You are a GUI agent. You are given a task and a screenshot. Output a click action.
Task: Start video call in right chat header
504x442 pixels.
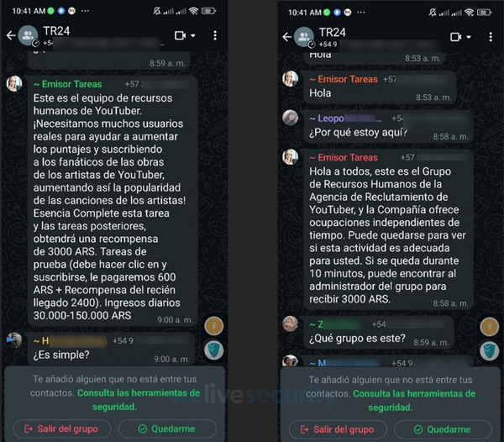(x=456, y=37)
